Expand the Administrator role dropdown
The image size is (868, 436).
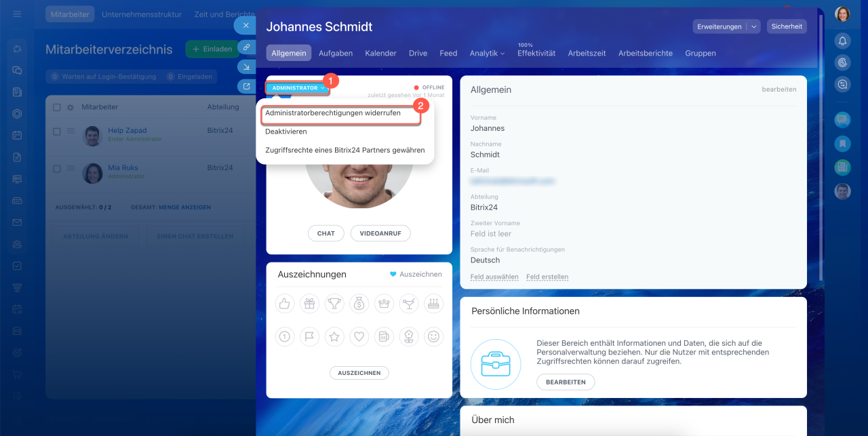298,88
